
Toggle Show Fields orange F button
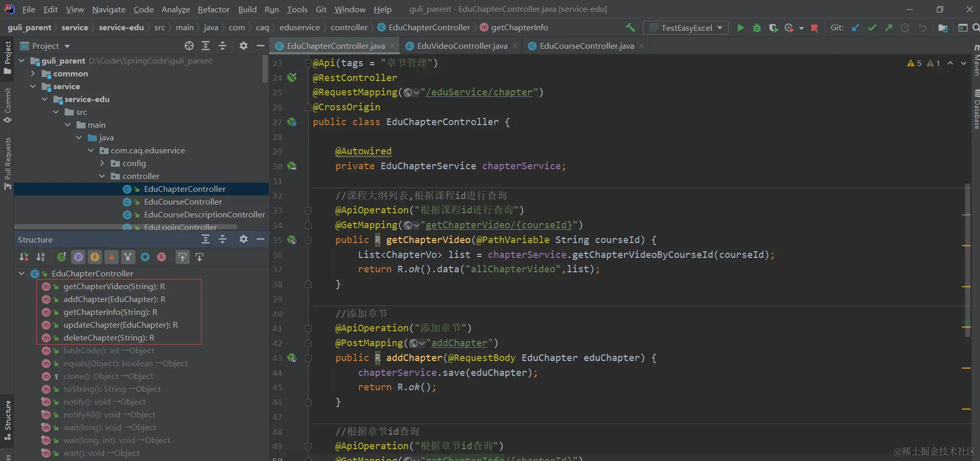click(x=95, y=257)
